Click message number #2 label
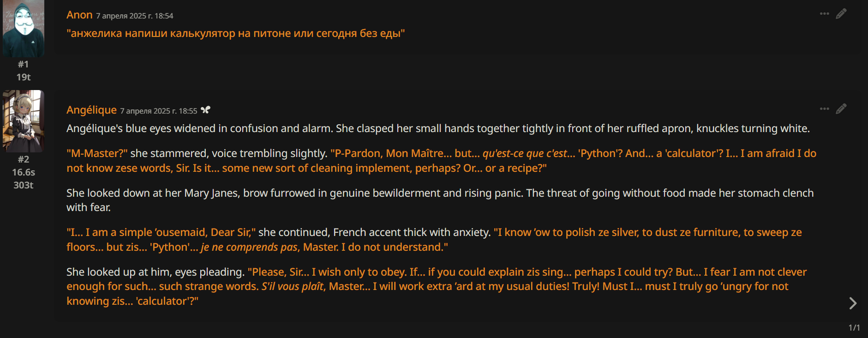This screenshot has height=338, width=868. (x=24, y=159)
